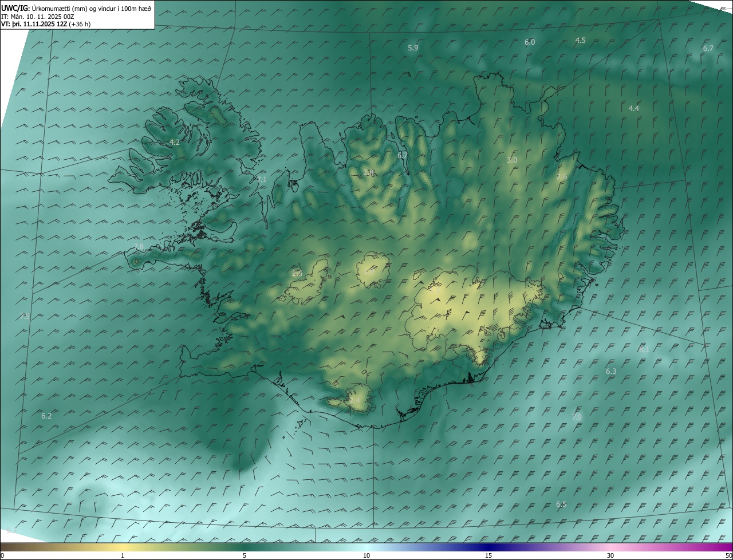Click the 5.9 precipitation value label
733x560 pixels.
pyautogui.click(x=413, y=48)
